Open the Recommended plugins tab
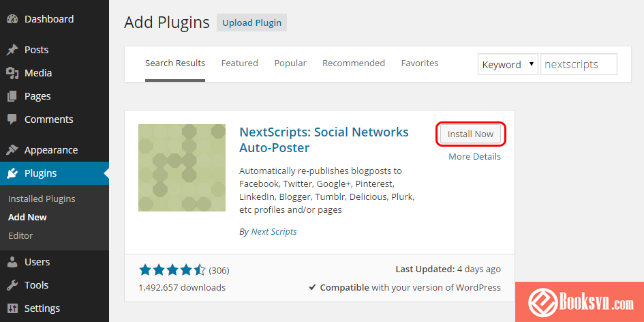Screen dimensions: 644x322 click(x=354, y=63)
